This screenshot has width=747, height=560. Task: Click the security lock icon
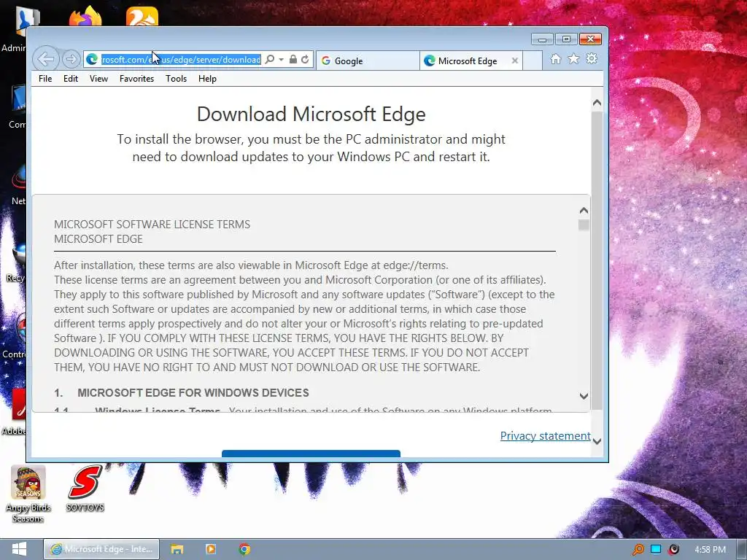coord(293,60)
